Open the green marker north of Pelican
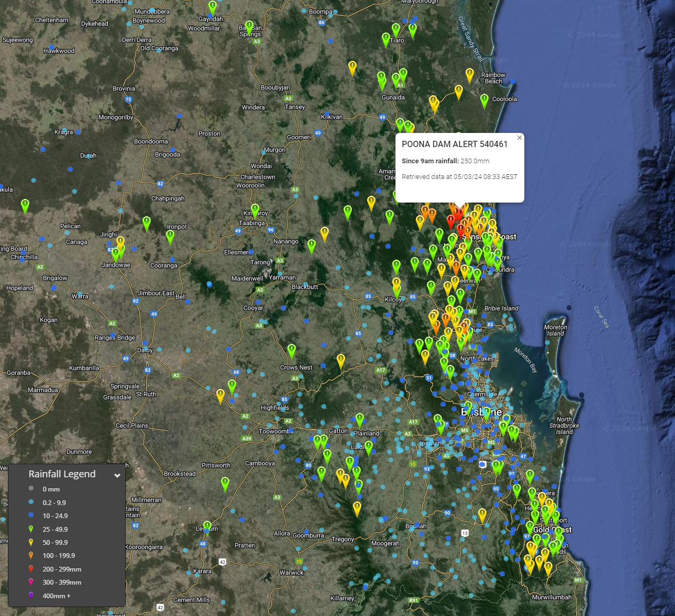This screenshot has width=675, height=616. pos(25,206)
